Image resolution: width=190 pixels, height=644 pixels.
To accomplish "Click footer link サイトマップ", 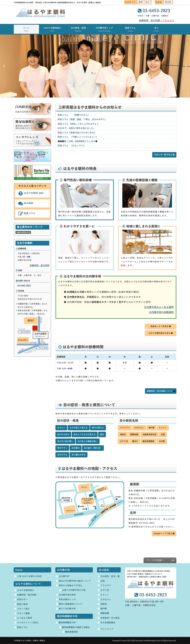I will click(107, 629).
